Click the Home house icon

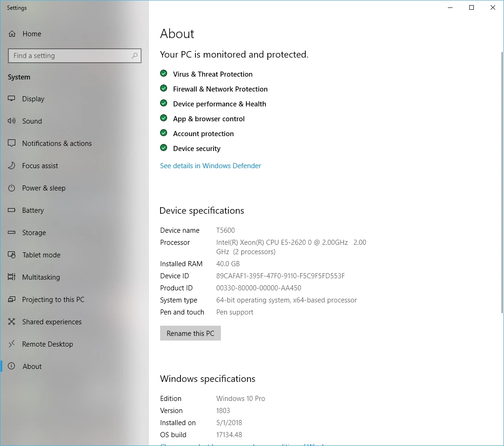(x=12, y=34)
